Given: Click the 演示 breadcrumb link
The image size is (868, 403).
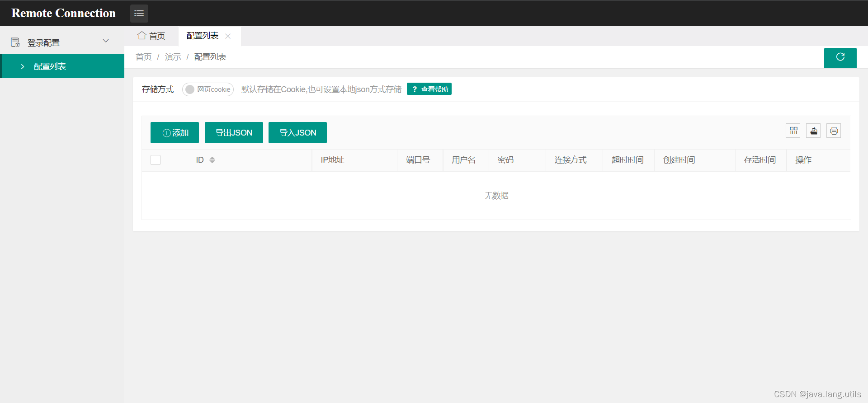Looking at the screenshot, I should pyautogui.click(x=173, y=57).
